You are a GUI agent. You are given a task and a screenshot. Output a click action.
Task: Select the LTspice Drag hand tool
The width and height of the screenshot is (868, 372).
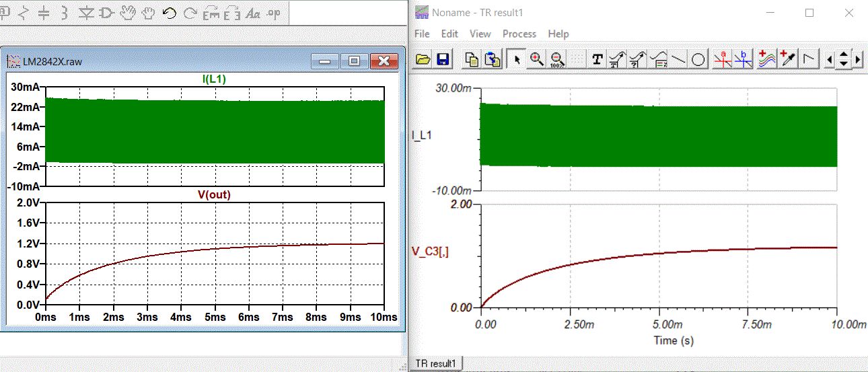coord(148,13)
